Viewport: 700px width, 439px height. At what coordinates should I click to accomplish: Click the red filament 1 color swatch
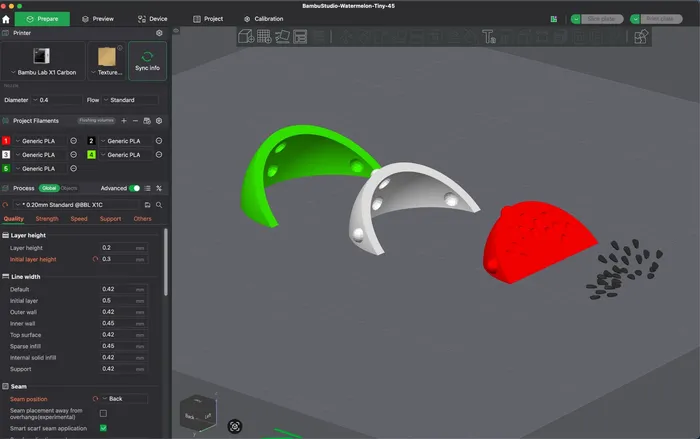pyautogui.click(x=6, y=141)
